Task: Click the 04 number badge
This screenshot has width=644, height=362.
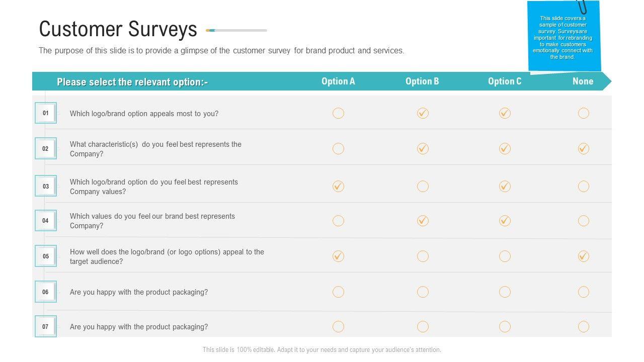Action: tap(46, 221)
